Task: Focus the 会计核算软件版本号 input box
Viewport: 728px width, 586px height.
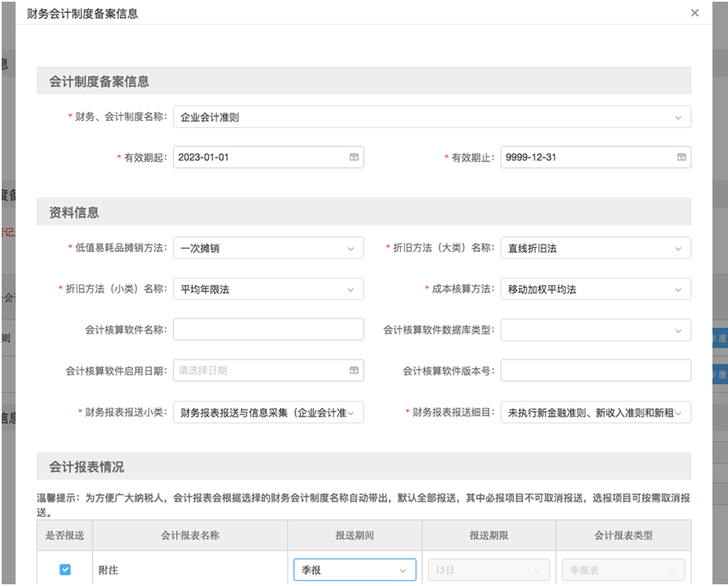Action: [x=595, y=371]
